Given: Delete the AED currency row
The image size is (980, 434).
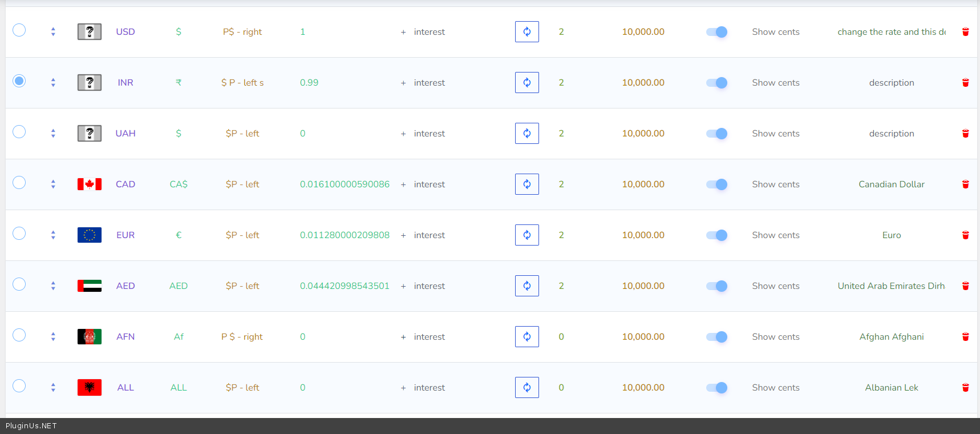Looking at the screenshot, I should tap(965, 286).
